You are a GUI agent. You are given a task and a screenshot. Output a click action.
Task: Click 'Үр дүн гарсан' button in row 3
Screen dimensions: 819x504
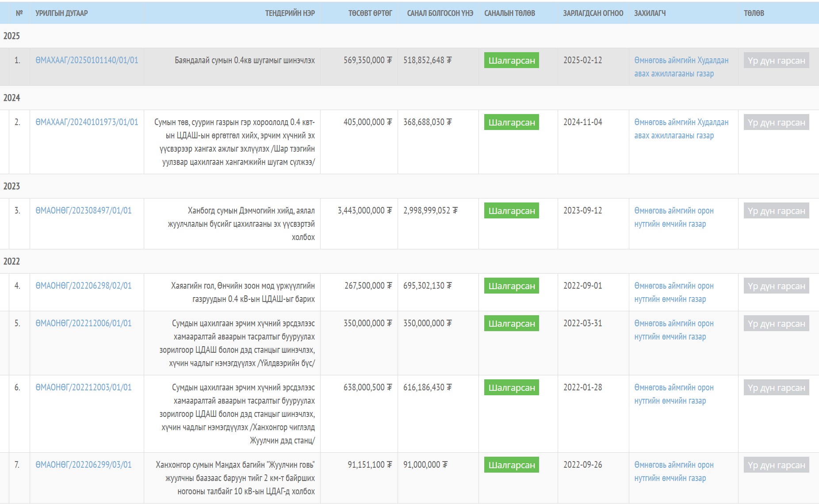[776, 211]
